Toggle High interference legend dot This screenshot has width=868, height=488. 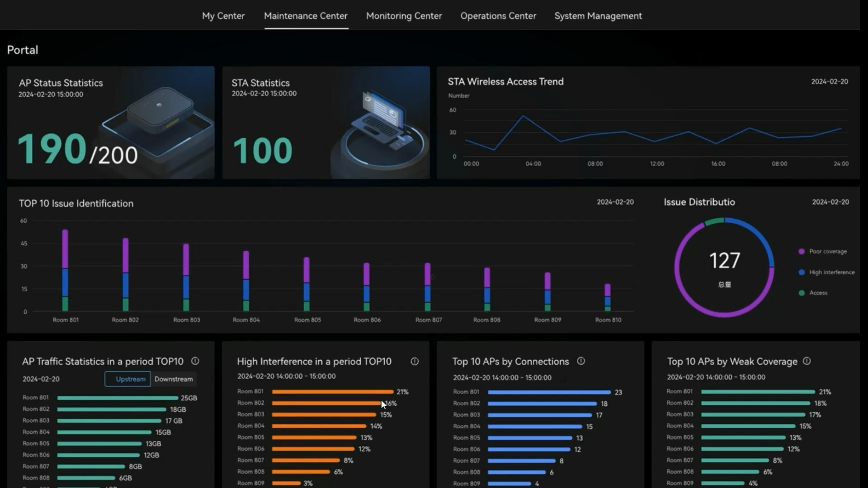point(802,272)
